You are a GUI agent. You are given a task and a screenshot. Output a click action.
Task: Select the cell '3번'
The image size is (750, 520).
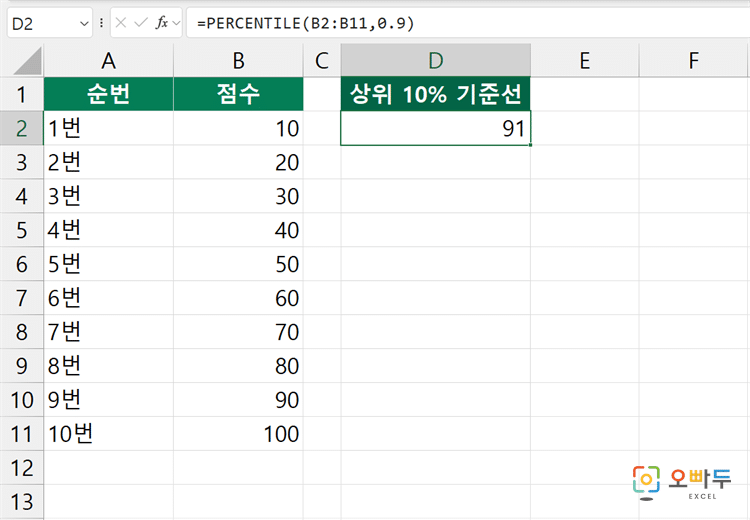109,196
